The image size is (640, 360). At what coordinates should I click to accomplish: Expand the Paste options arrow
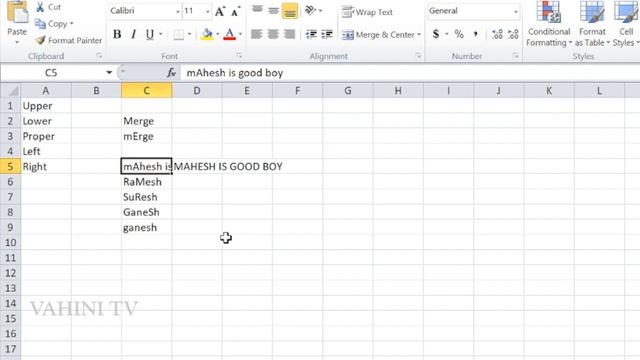pyautogui.click(x=17, y=42)
